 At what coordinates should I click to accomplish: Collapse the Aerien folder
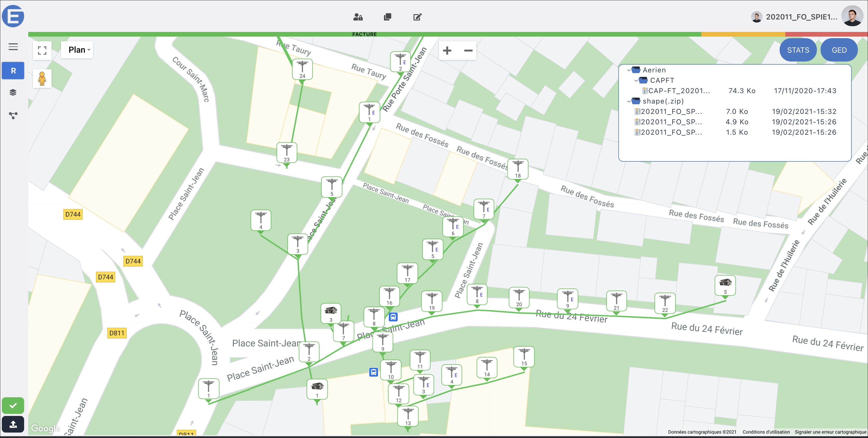[x=629, y=70]
